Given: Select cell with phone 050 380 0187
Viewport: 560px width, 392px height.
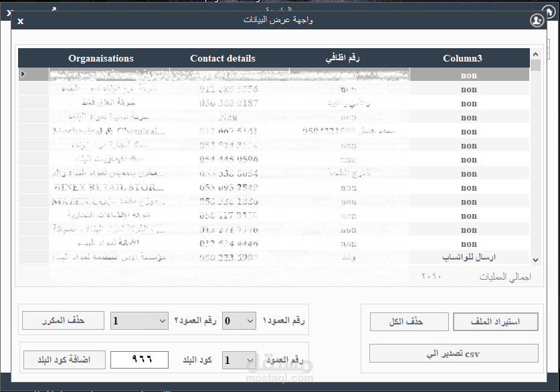Looking at the screenshot, I should (229, 103).
